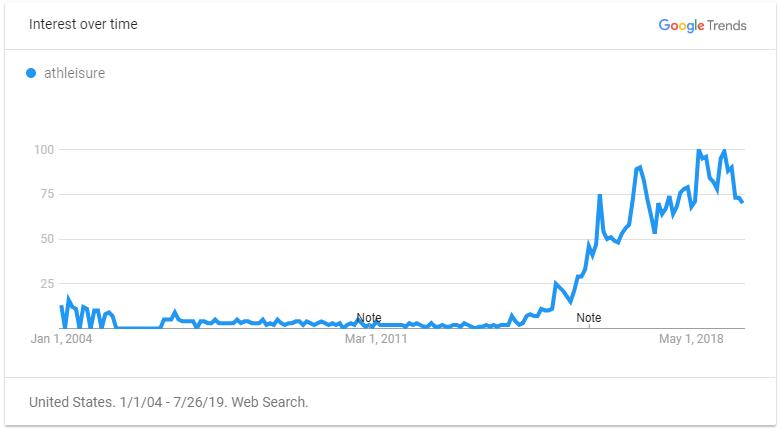Screen dimensions: 781x428
Task: Click the 25 y-axis label
Action: pos(47,284)
